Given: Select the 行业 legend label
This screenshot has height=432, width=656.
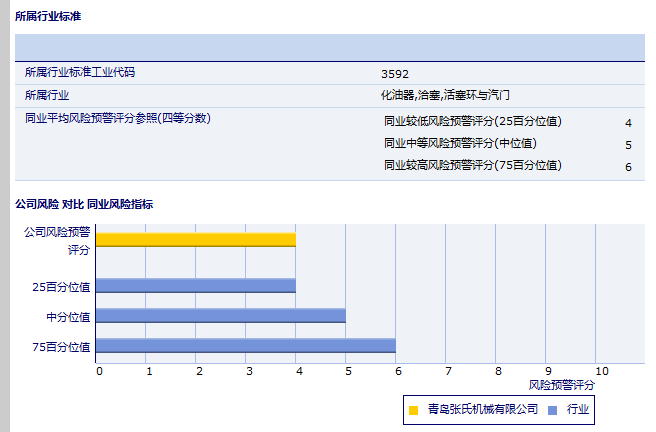Looking at the screenshot, I should (x=577, y=409).
